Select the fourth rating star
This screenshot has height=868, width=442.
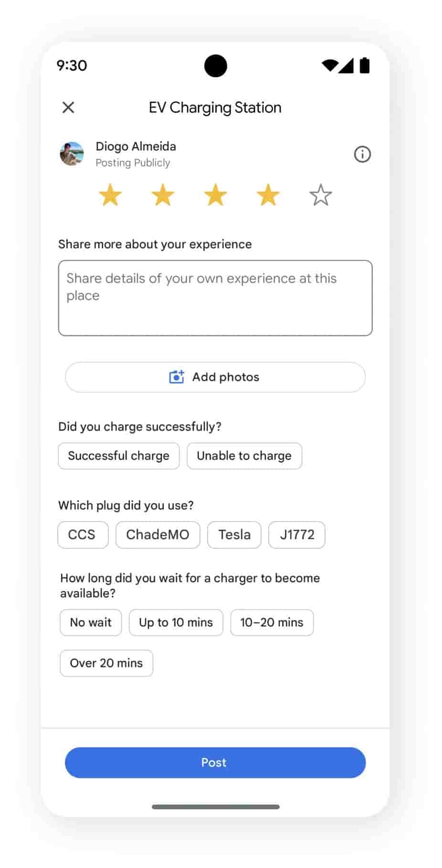click(268, 195)
